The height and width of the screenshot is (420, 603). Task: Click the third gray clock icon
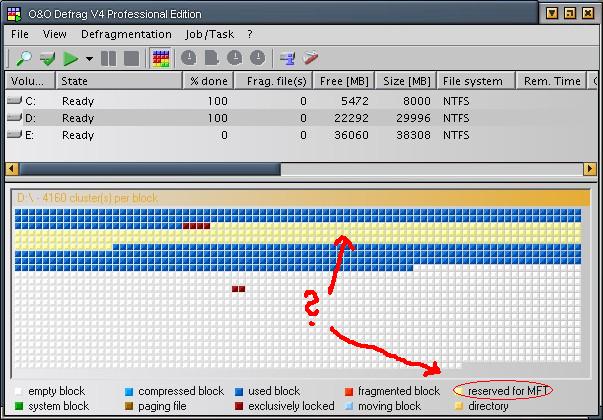click(x=235, y=58)
